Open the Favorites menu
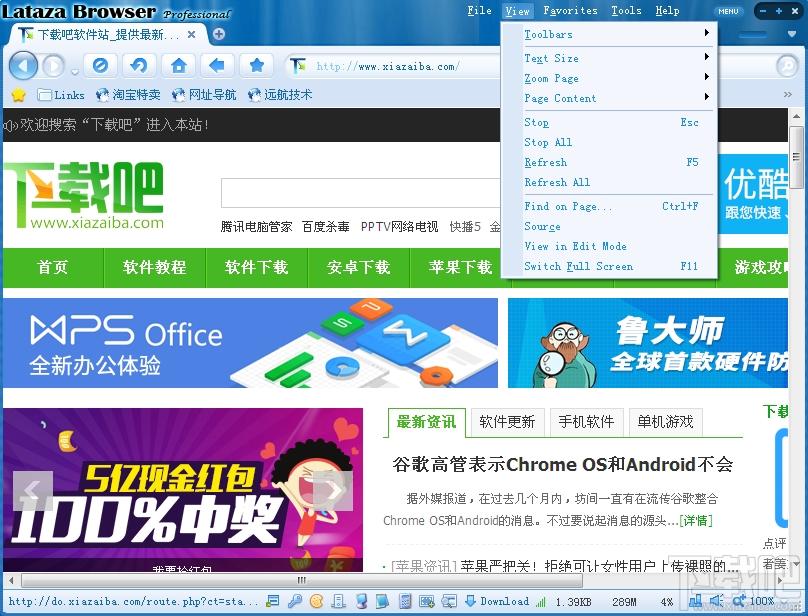This screenshot has width=808, height=616. click(x=570, y=11)
